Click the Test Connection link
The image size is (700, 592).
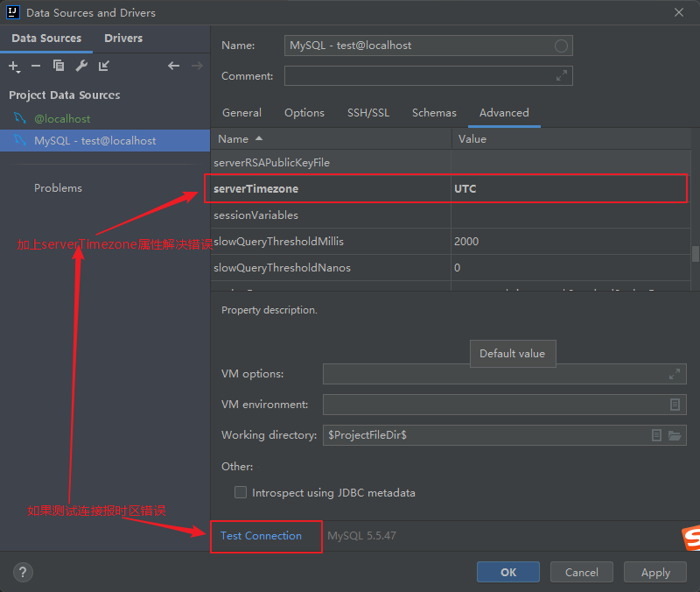pos(261,536)
